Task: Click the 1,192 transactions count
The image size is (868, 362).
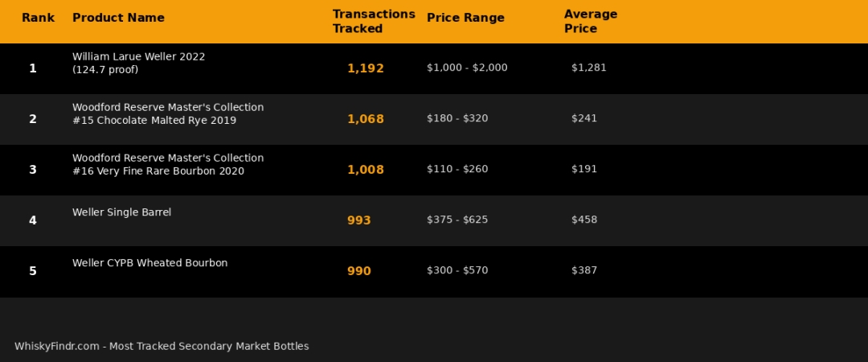Action: pos(365,68)
